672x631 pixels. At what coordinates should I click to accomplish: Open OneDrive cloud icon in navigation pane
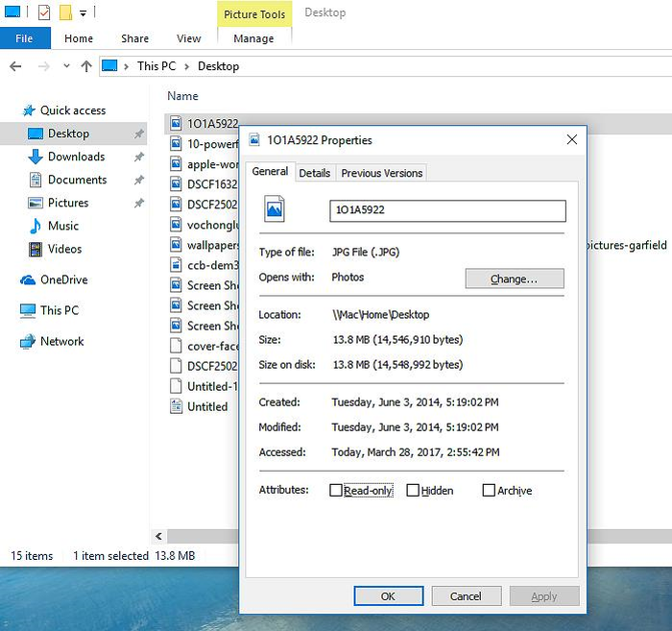(x=28, y=279)
